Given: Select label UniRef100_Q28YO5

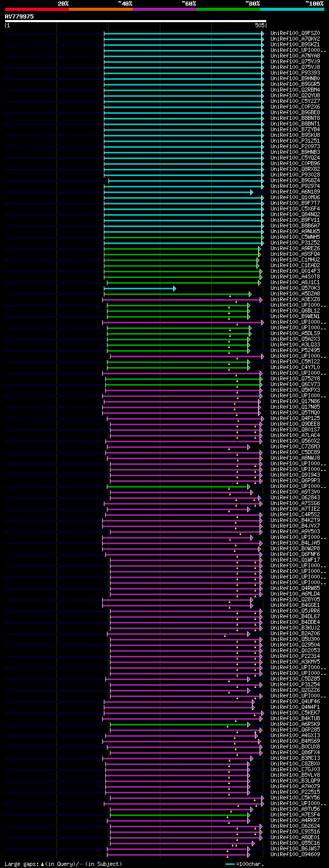Looking at the screenshot, I should (x=295, y=599).
